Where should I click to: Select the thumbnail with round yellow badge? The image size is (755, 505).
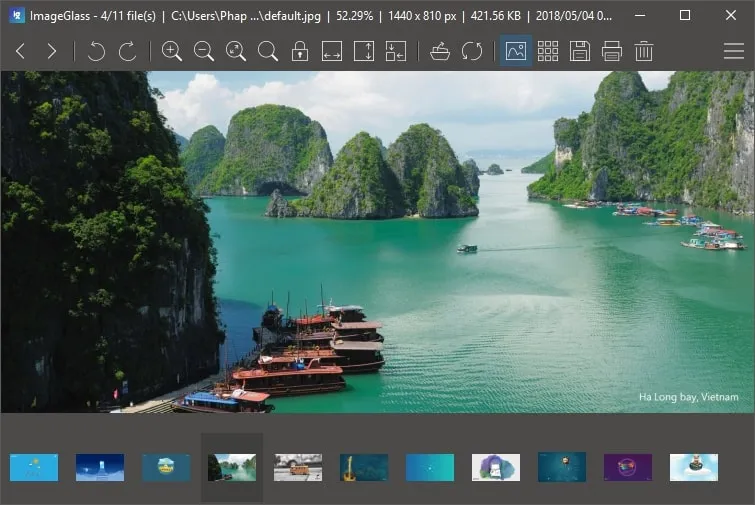(166, 467)
